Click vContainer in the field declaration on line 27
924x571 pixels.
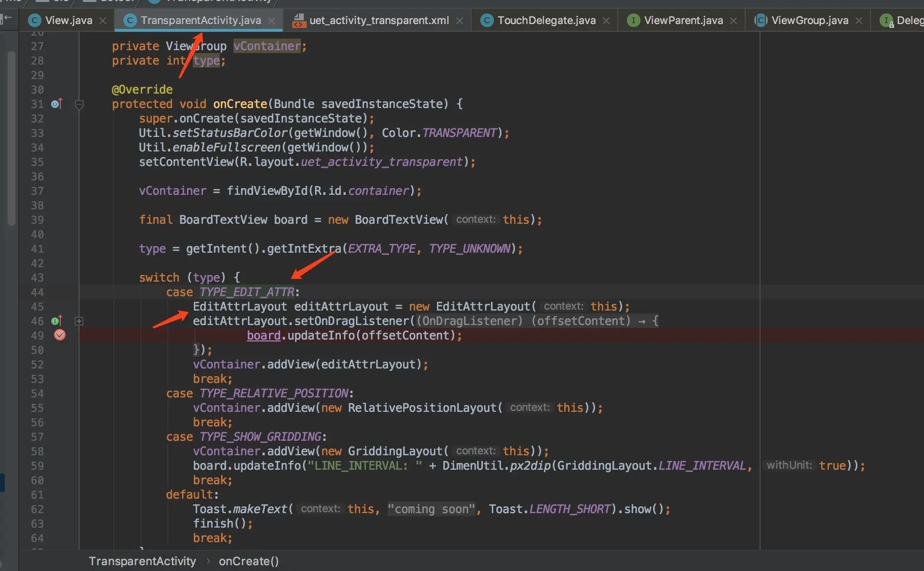267,46
